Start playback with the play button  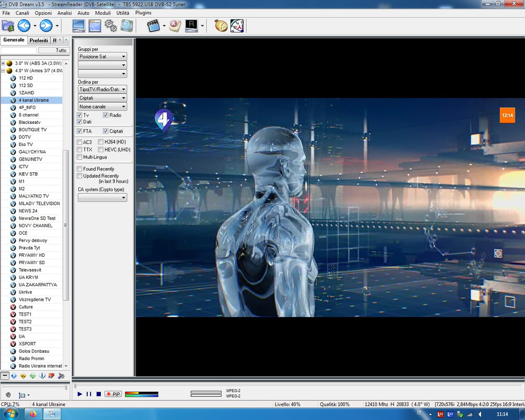click(x=80, y=394)
